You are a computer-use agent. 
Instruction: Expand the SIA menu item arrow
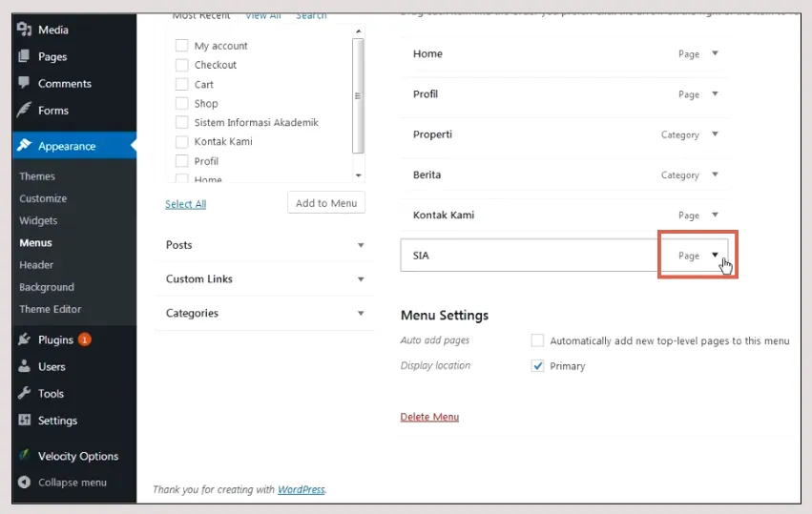tap(715, 255)
